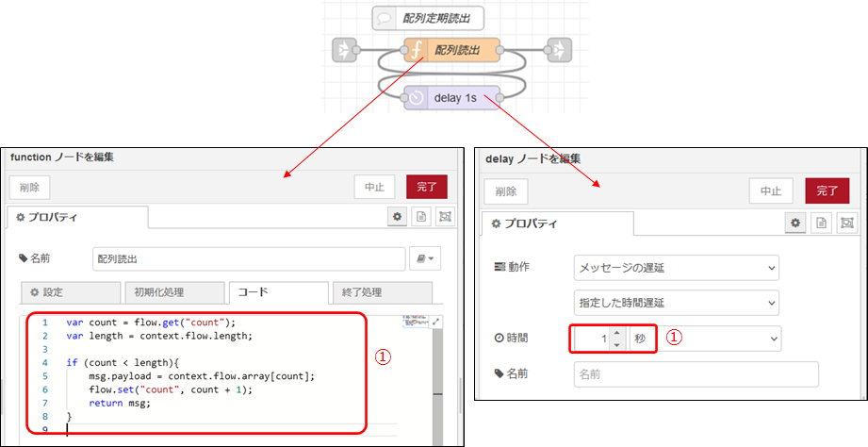Viewport: 868px width, 447px height.
Task: Expand the code editor to full size
Action: [x=435, y=323]
